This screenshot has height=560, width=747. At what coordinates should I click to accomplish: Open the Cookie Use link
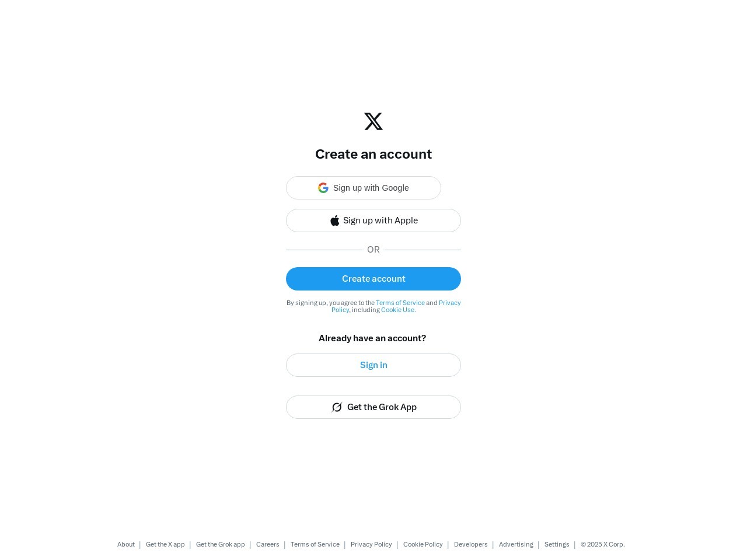(x=398, y=310)
